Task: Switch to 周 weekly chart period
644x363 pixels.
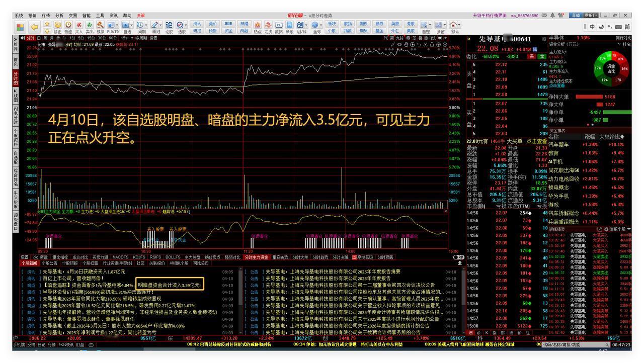Action: point(45,38)
